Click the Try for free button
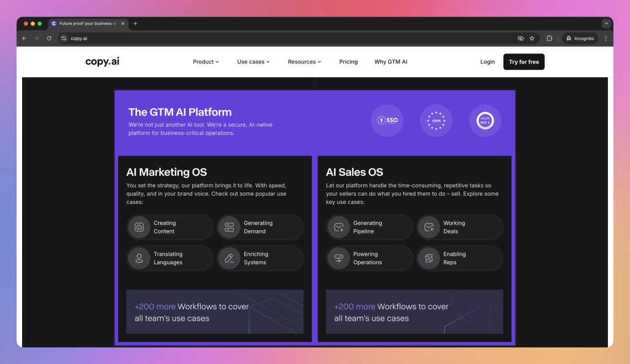Viewport: 630px width, 364px height. click(524, 62)
